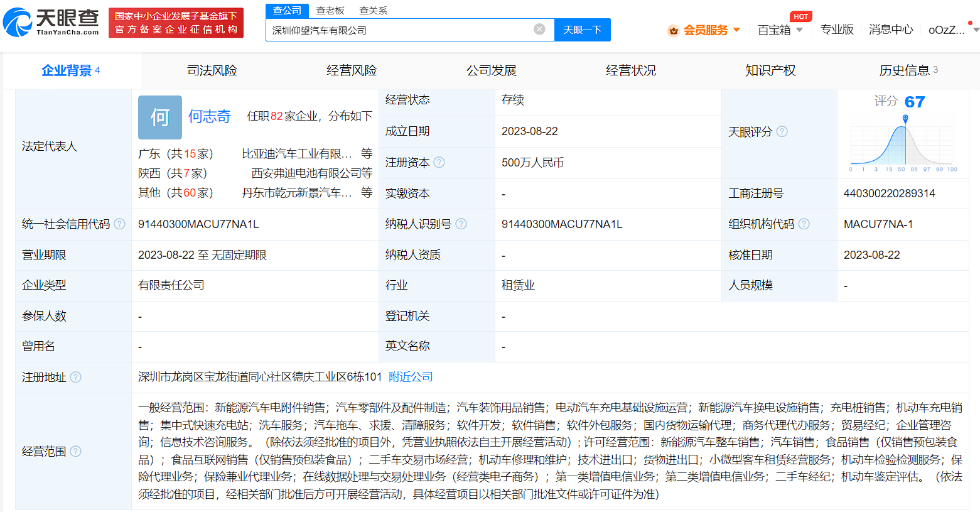Viewport: 980px width, 512px height.
Task: Open the 司法风险 tab
Action: (x=212, y=70)
